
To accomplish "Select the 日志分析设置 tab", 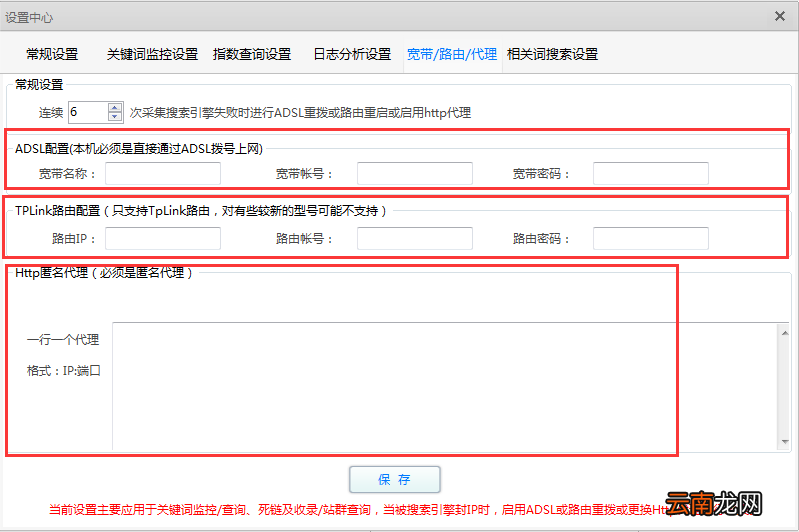I will click(352, 54).
